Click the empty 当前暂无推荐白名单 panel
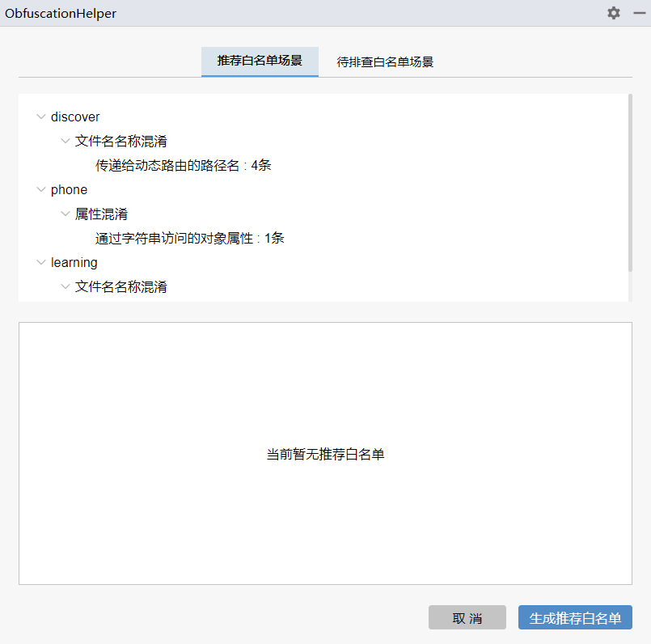The height and width of the screenshot is (644, 651). (x=325, y=502)
